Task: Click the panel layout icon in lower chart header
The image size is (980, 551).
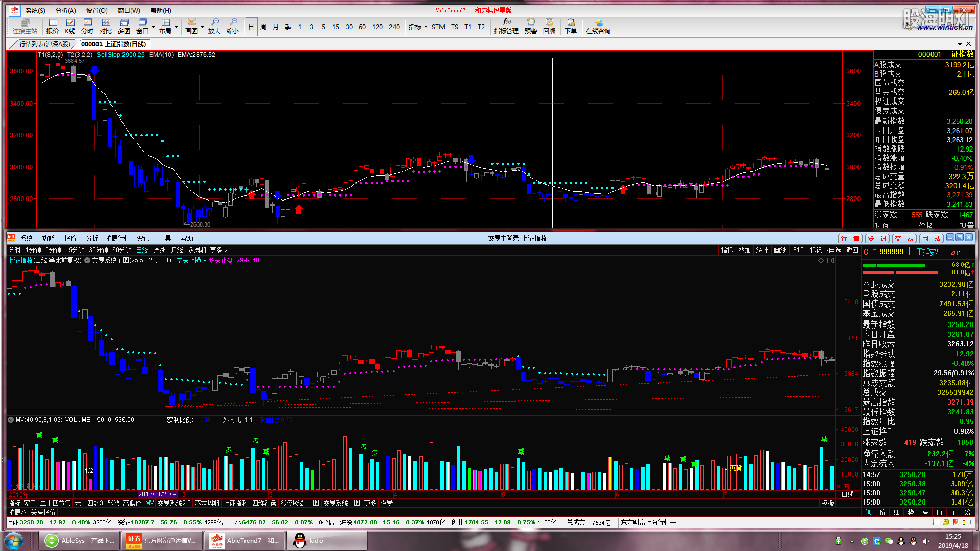Action: 830,260
